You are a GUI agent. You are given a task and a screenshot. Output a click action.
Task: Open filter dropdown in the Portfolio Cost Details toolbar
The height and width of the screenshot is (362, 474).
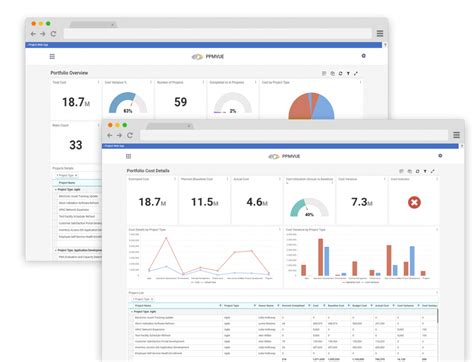[425, 171]
